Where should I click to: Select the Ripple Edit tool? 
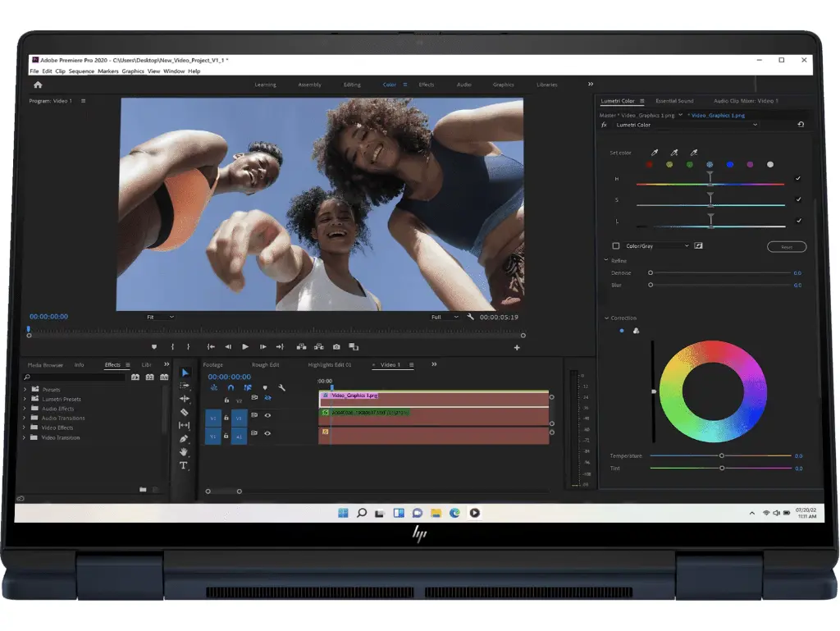(185, 399)
